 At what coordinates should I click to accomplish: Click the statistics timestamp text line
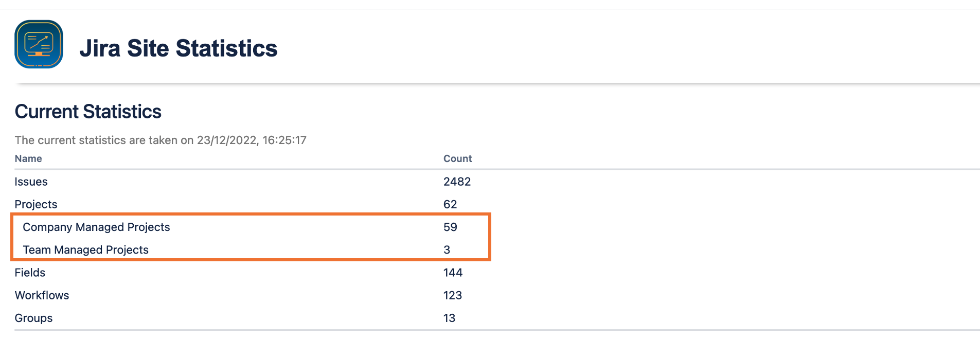161,140
